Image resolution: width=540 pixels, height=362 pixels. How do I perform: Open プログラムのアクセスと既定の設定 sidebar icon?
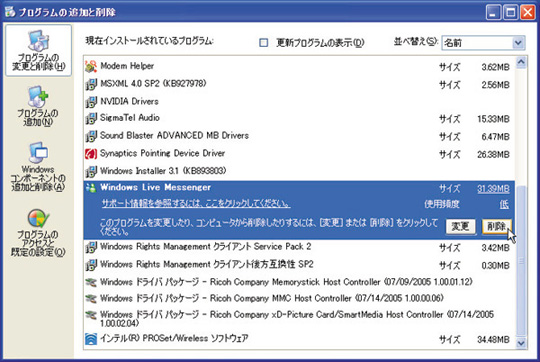pos(38,232)
